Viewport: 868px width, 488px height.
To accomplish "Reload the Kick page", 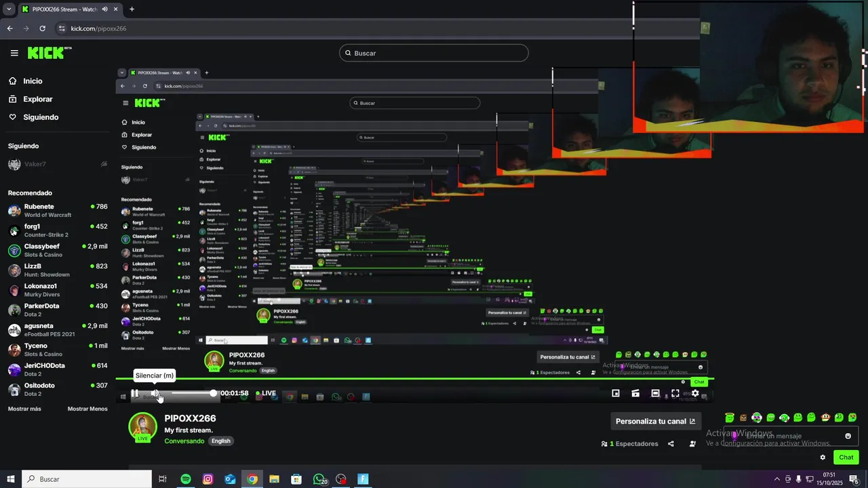I will [43, 28].
